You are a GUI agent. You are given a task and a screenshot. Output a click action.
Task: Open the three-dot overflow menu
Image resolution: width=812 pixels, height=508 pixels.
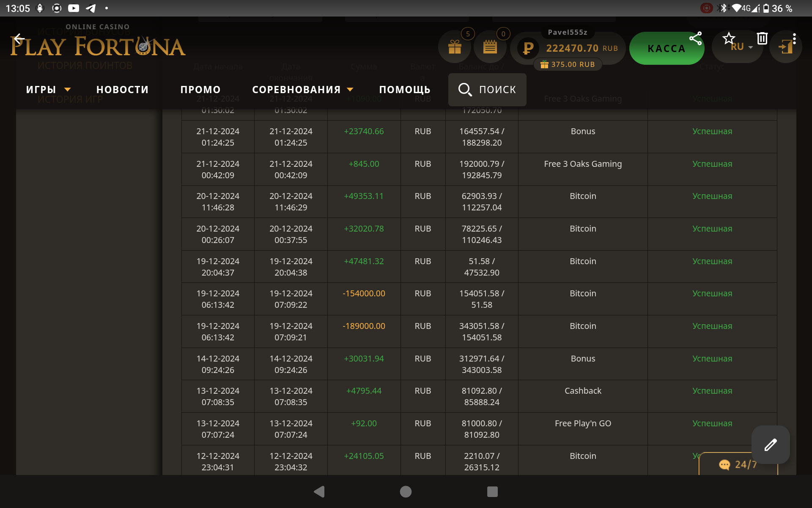click(x=795, y=39)
